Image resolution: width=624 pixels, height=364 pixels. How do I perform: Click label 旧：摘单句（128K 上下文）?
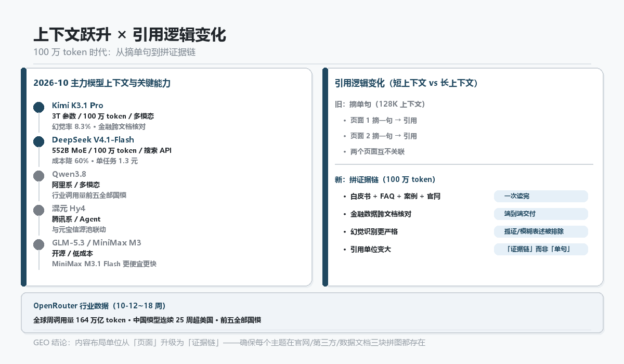pos(380,105)
